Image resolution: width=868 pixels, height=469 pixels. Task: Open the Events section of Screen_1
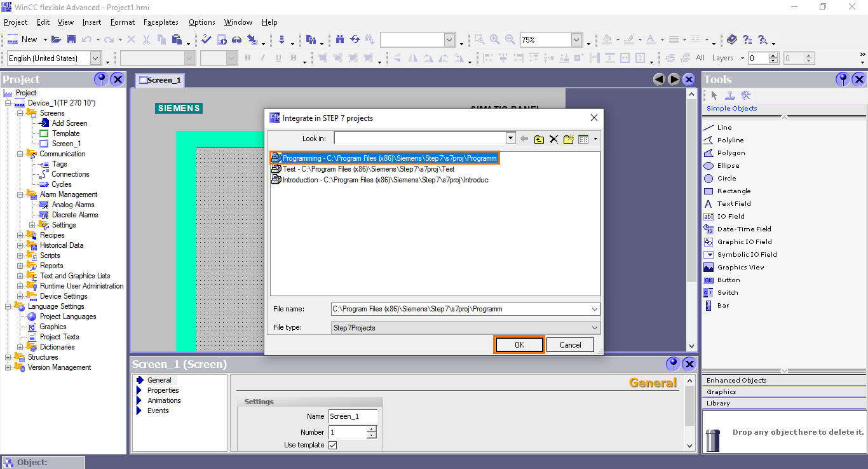158,411
